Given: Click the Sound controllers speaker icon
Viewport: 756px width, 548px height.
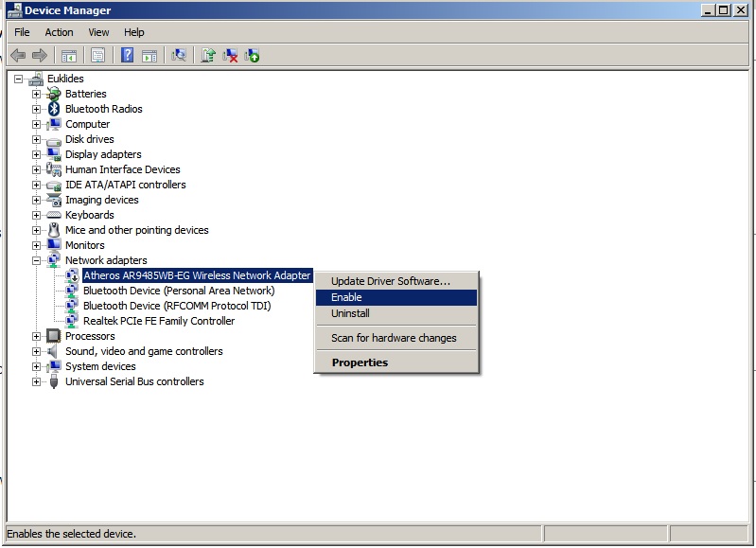Looking at the screenshot, I should click(53, 351).
